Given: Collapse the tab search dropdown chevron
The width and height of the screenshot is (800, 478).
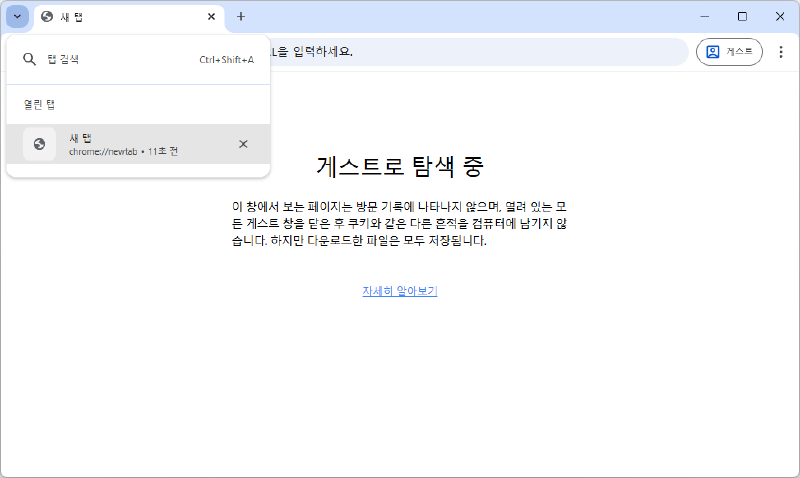Looking at the screenshot, I should pyautogui.click(x=17, y=16).
